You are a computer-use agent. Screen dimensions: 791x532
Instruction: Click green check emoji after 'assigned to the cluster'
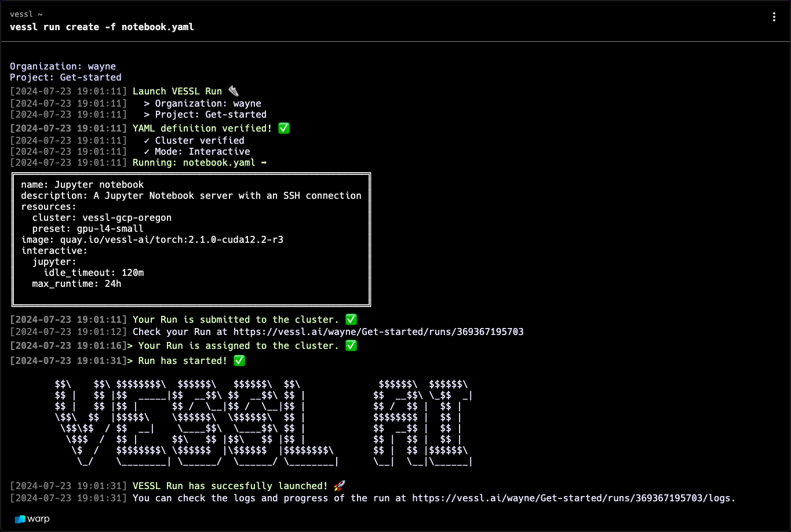[x=351, y=345]
